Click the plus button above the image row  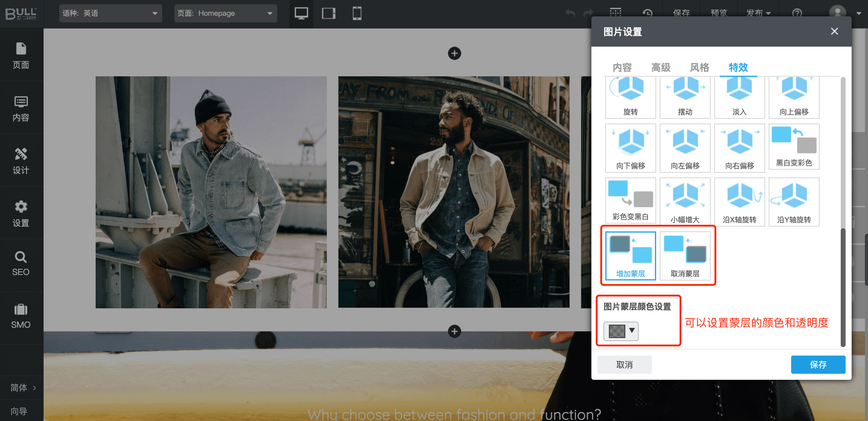point(454,53)
